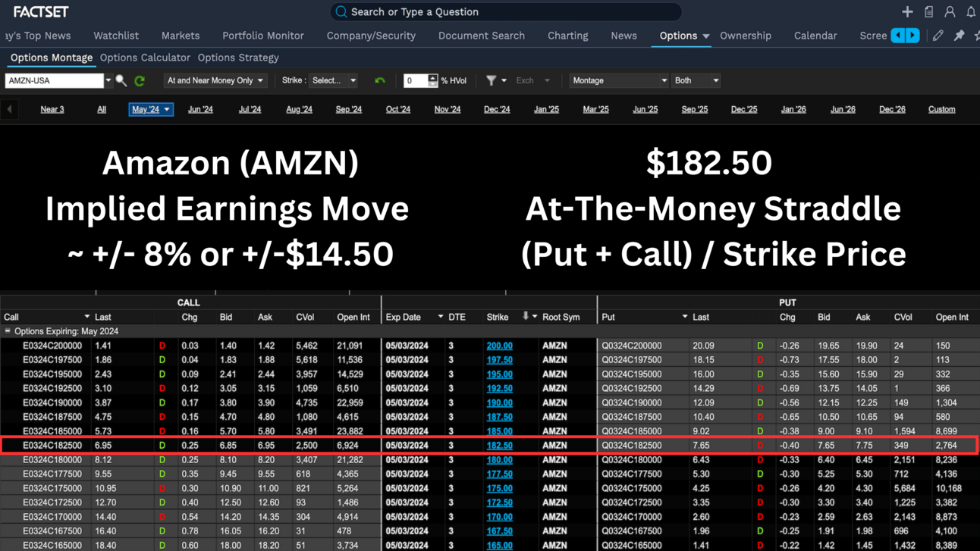Switch to Options Calculator subtab
The image size is (980, 551).
[145, 58]
